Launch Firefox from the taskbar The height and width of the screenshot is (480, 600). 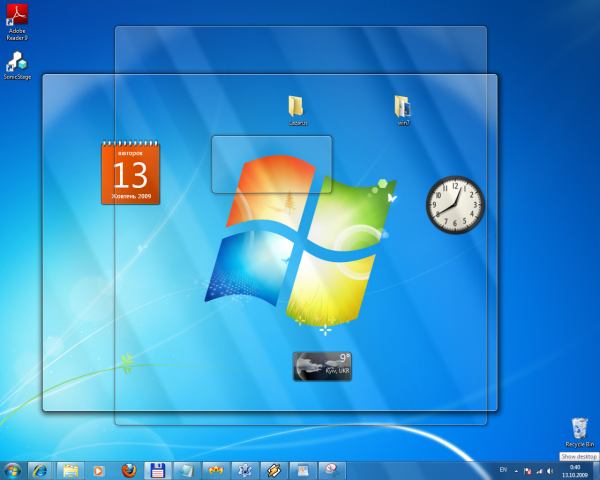click(129, 470)
